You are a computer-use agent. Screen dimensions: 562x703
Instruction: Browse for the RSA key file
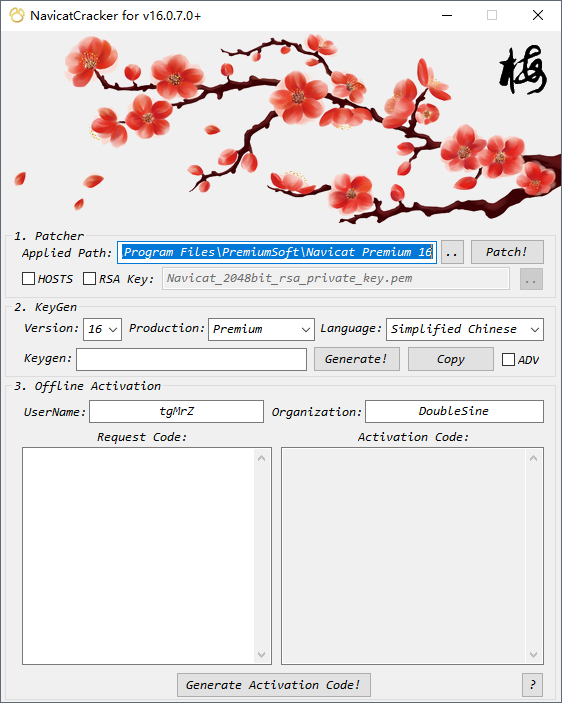click(531, 279)
